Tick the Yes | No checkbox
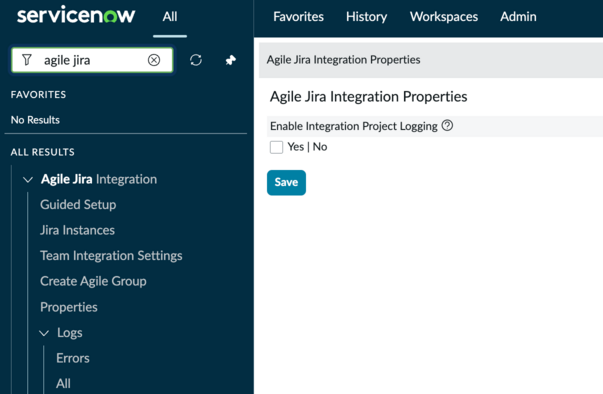The height and width of the screenshot is (394, 603). coord(276,147)
